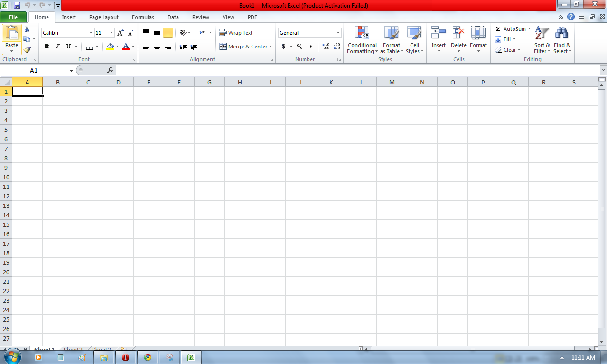
Task: Switch to the Page Layout tab
Action: 104,17
